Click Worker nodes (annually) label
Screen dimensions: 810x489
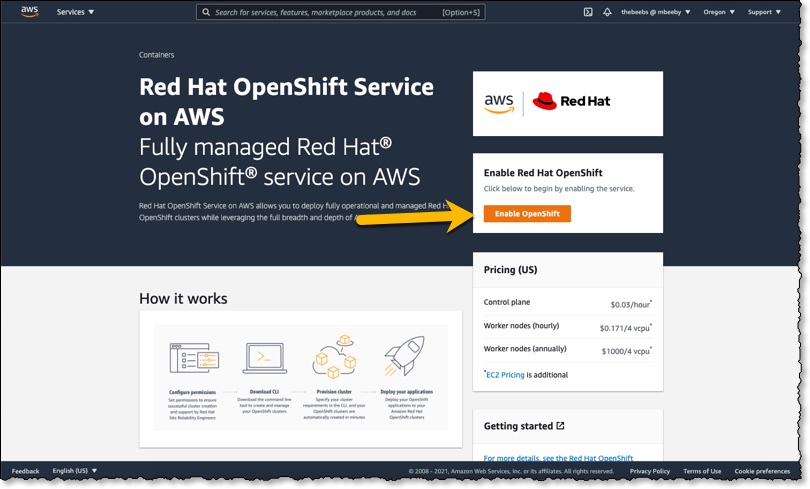pyautogui.click(x=525, y=349)
